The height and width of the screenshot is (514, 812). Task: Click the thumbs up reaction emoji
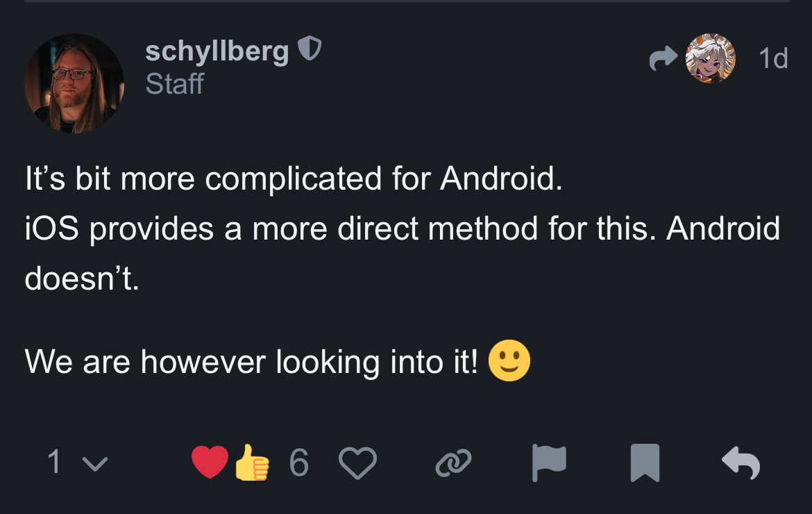(x=251, y=463)
